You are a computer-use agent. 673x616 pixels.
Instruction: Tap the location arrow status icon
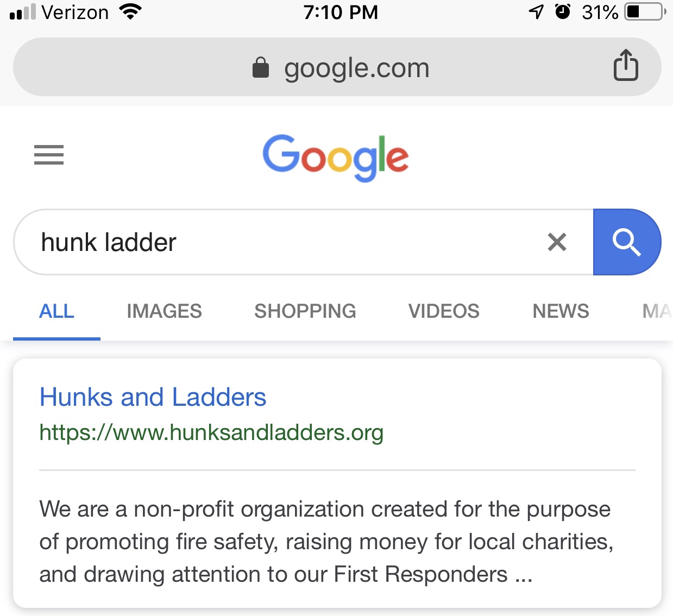coord(536,11)
